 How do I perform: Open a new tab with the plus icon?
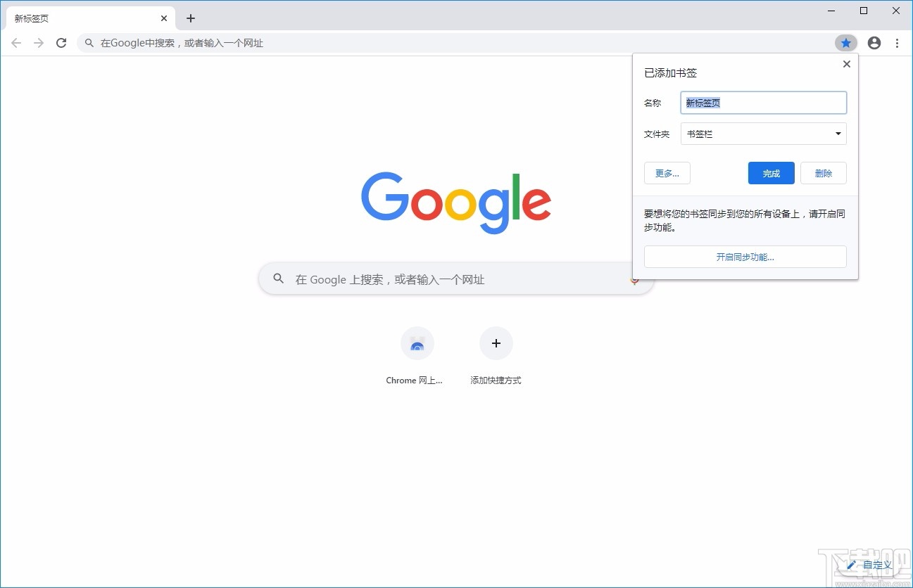[x=190, y=18]
